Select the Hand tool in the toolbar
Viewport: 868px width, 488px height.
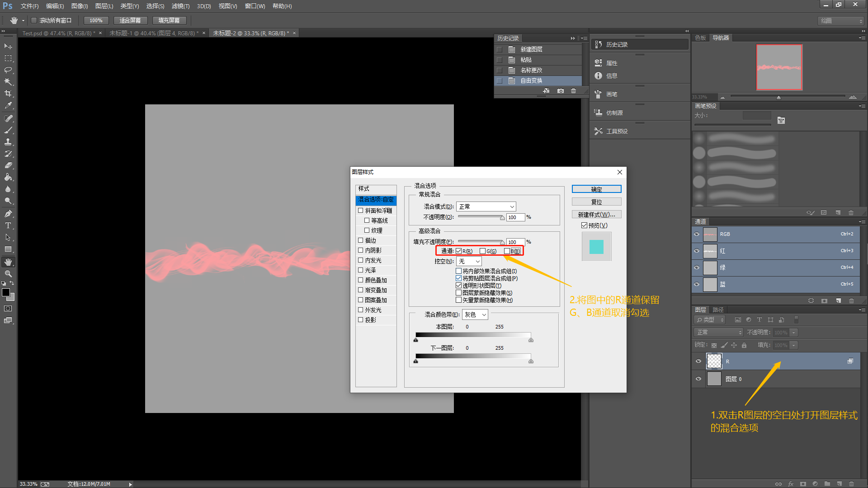tap(8, 261)
